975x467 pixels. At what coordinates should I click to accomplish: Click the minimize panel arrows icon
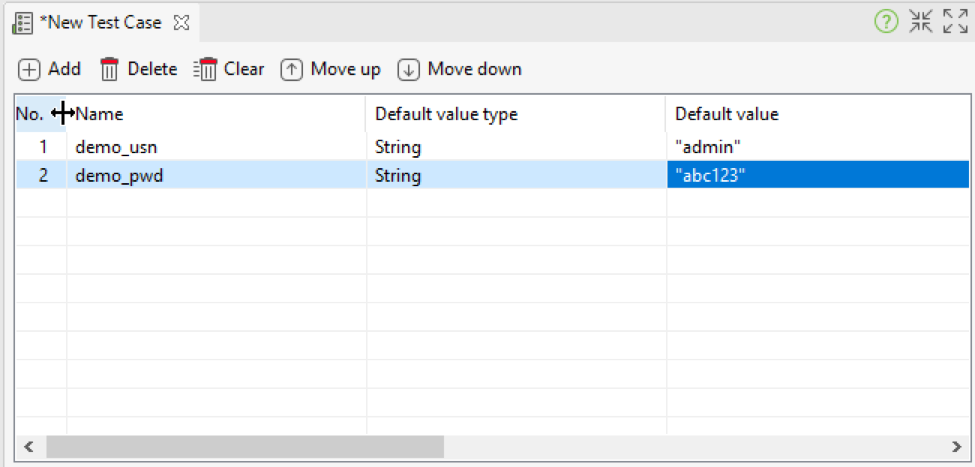coord(920,22)
